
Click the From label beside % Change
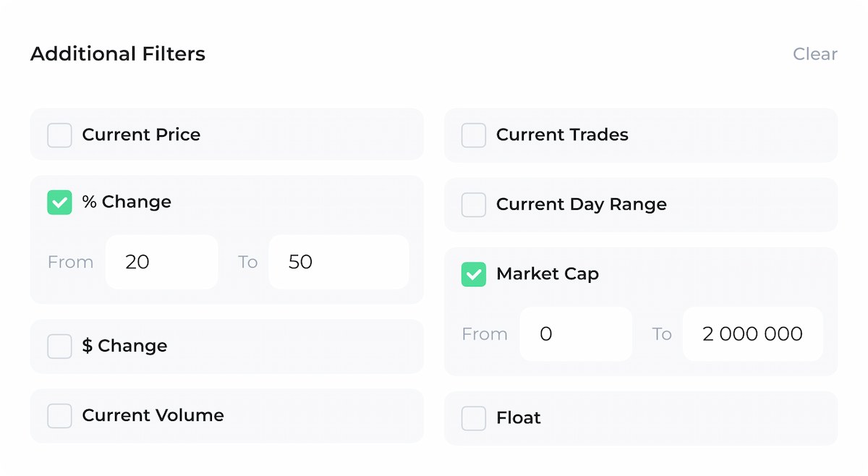coord(70,262)
